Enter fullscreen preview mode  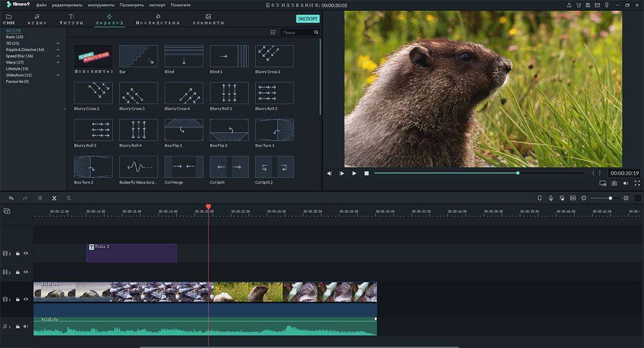(637, 183)
